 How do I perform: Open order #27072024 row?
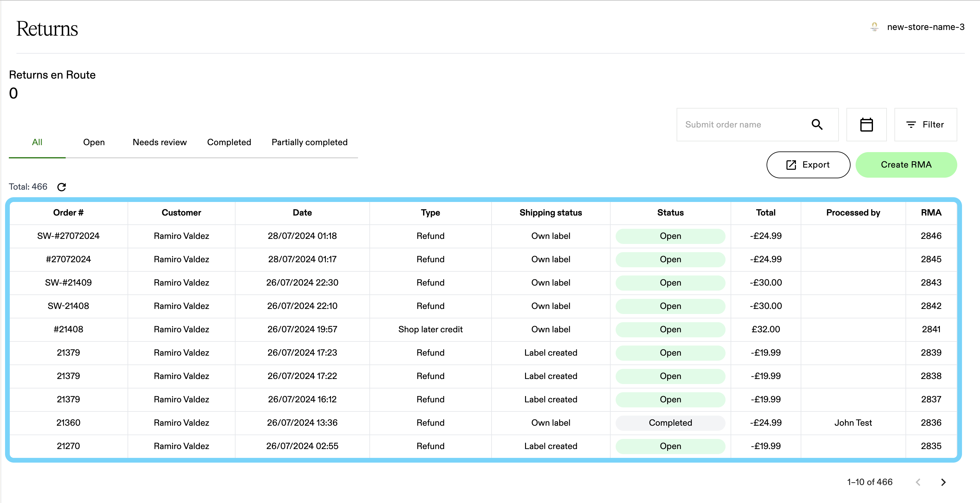(68, 259)
